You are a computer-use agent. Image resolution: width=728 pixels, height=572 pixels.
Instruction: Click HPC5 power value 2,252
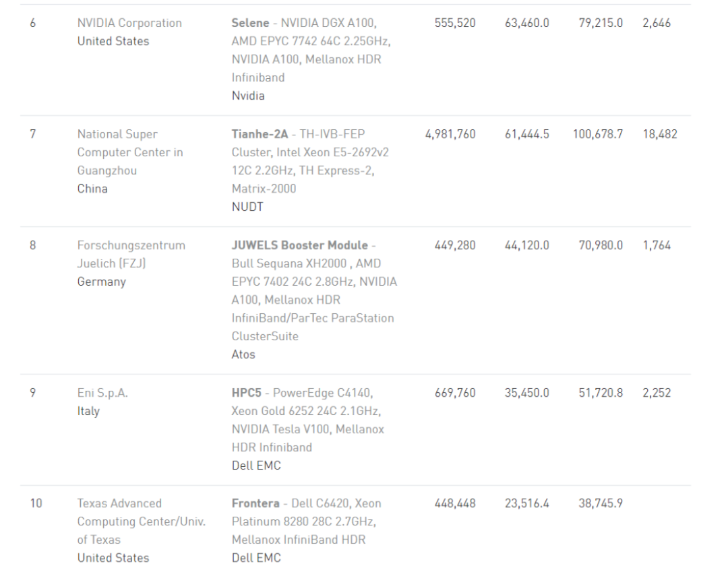[x=657, y=393]
